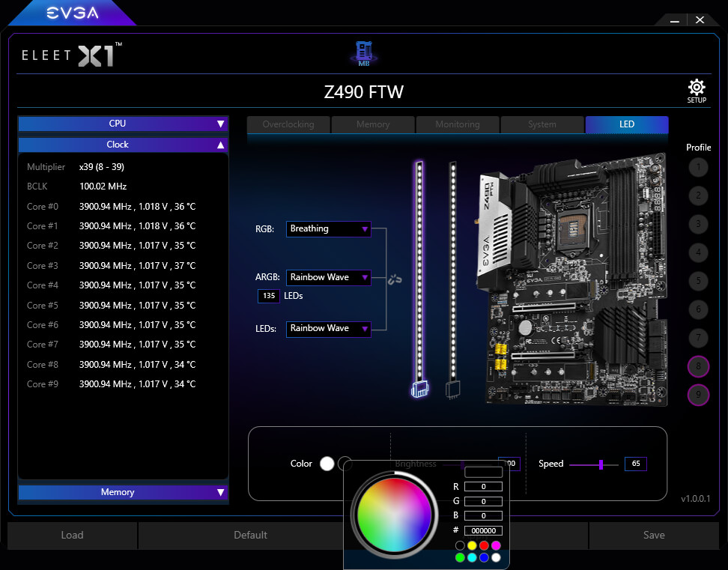Click the Core #9 row
Image resolution: width=728 pixels, height=570 pixels.
click(112, 384)
